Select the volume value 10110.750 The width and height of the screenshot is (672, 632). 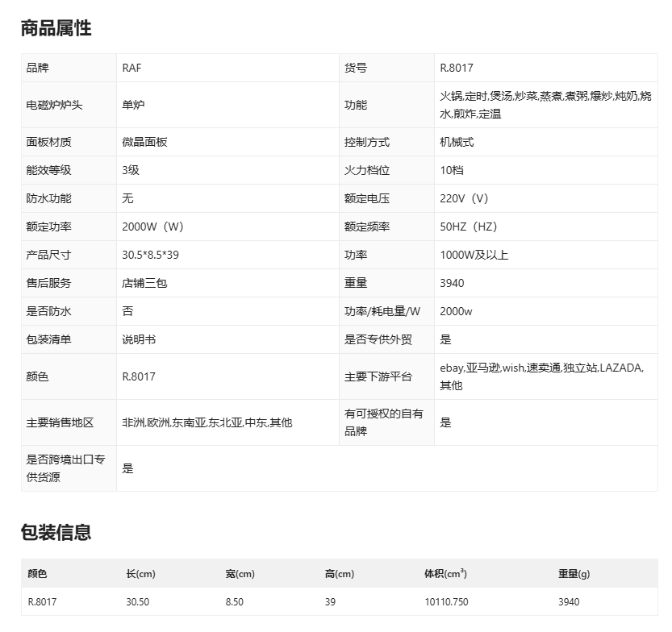point(446,601)
